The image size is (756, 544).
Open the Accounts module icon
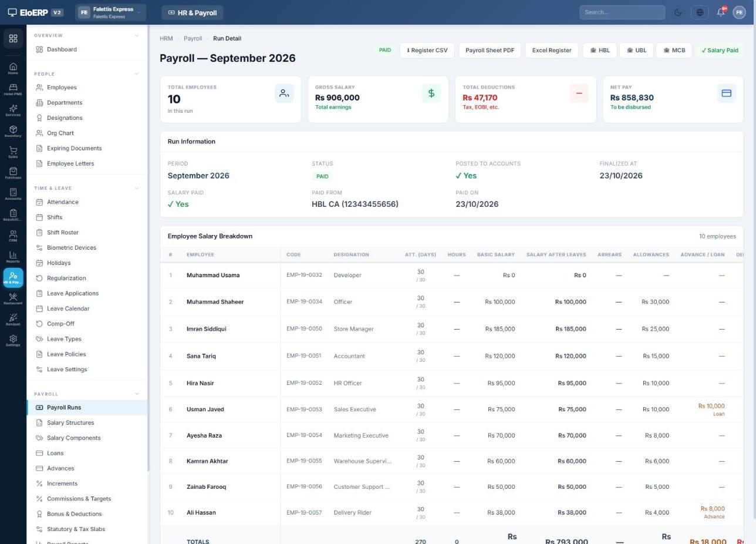(13, 194)
